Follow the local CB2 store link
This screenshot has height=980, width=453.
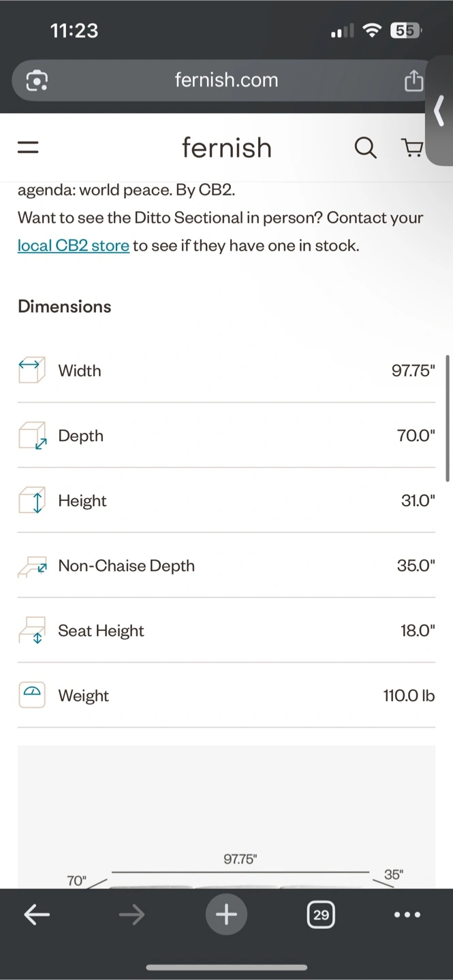pyautogui.click(x=74, y=246)
